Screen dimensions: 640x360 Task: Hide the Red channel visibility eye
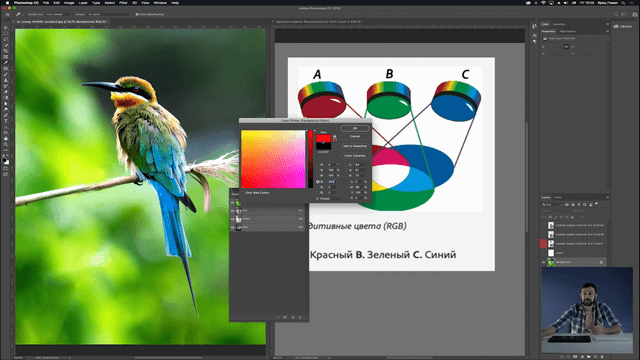[233, 211]
